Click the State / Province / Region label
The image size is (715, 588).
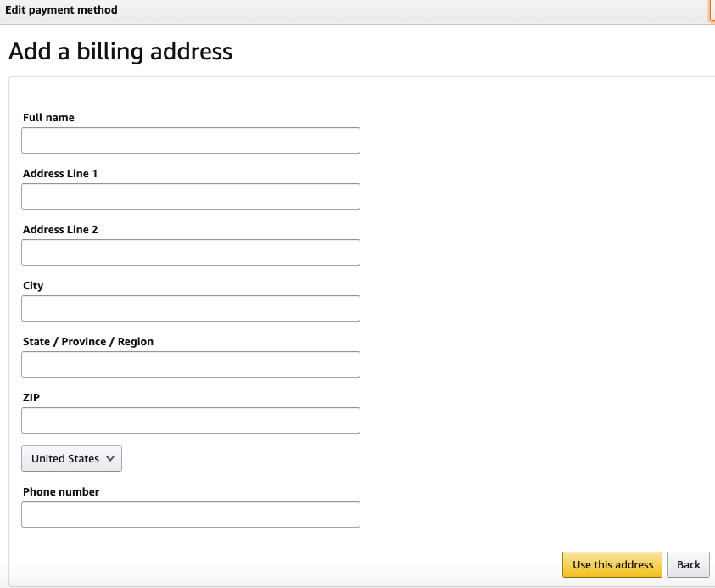[88, 342]
